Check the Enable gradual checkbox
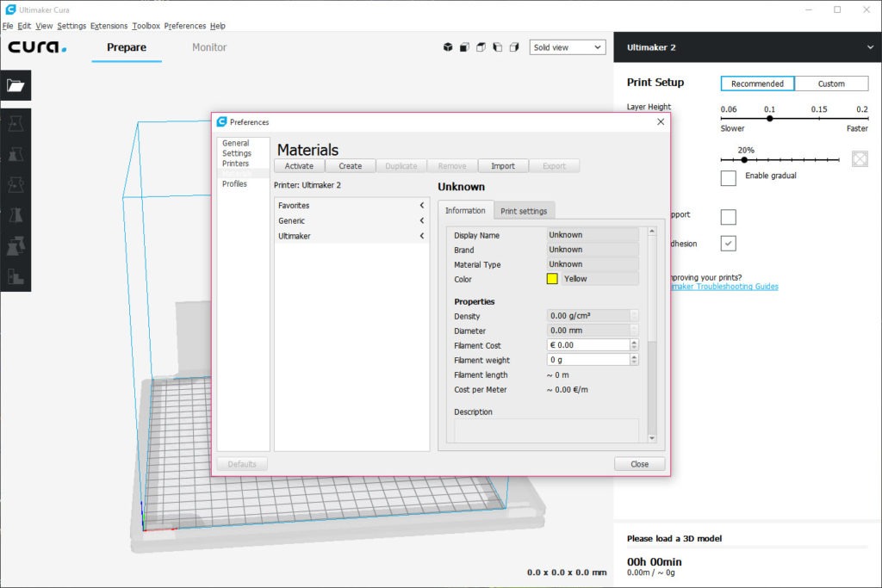 (x=728, y=177)
